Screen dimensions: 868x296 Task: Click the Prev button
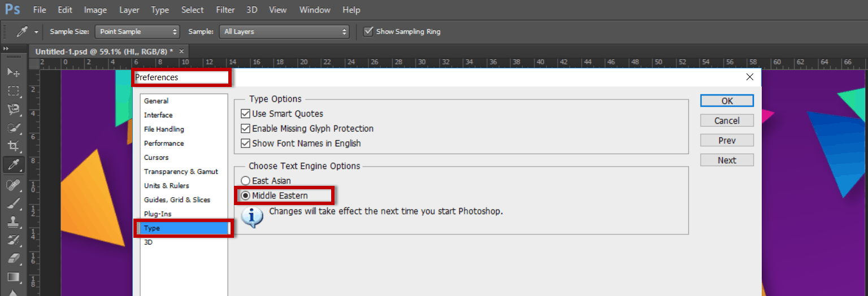[727, 140]
